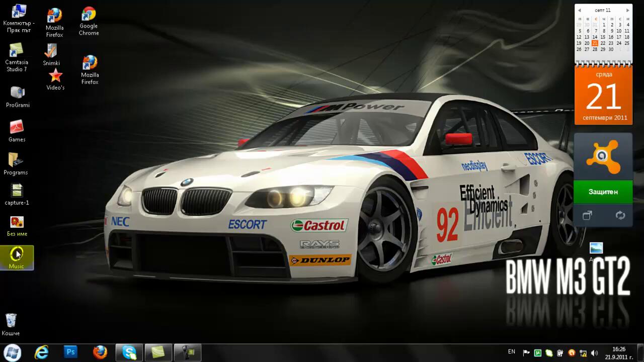Open the Snimki desktop shortcut
The width and height of the screenshot is (644, 362).
[51, 51]
